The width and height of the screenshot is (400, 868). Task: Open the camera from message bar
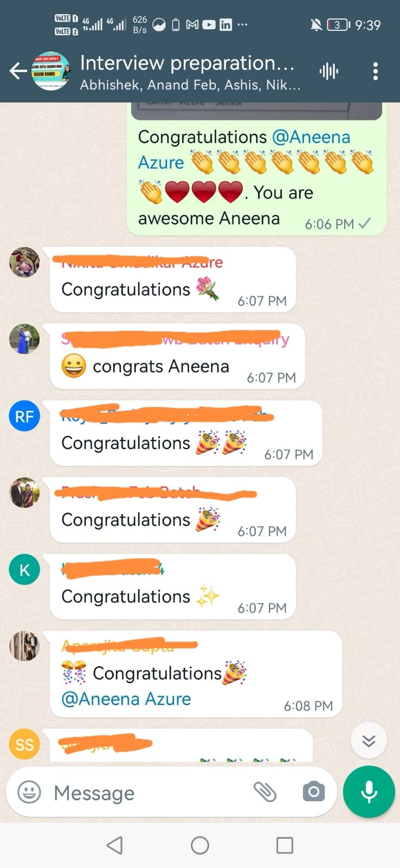(x=314, y=792)
